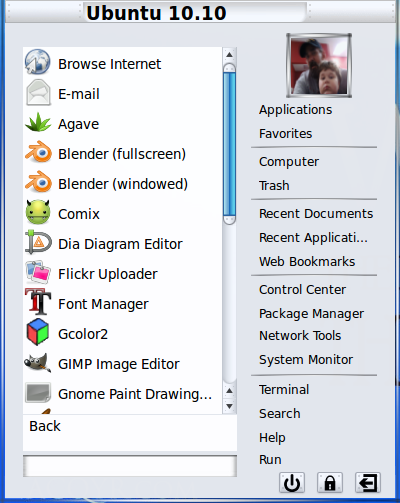Click the scrollbar down arrow at bottom

(x=229, y=406)
